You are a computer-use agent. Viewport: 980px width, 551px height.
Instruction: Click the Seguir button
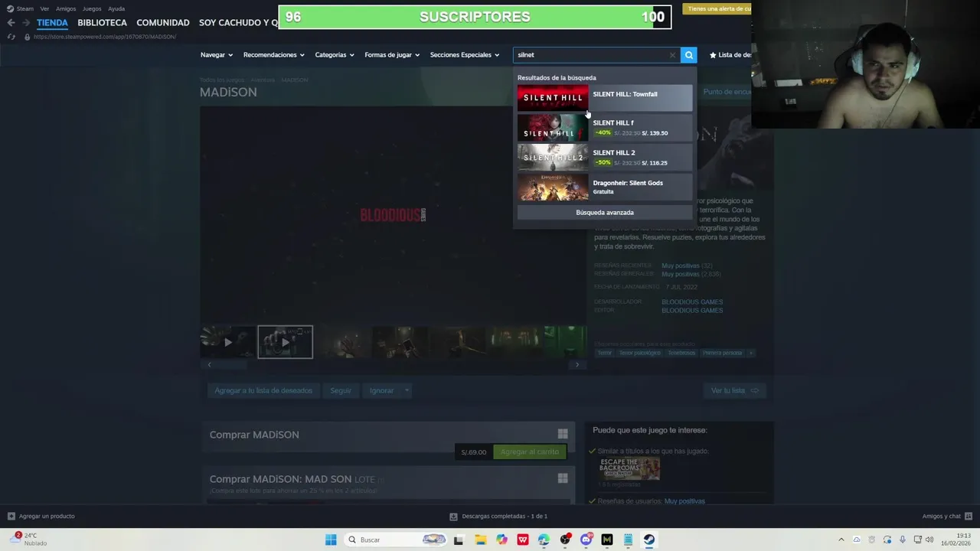click(341, 390)
